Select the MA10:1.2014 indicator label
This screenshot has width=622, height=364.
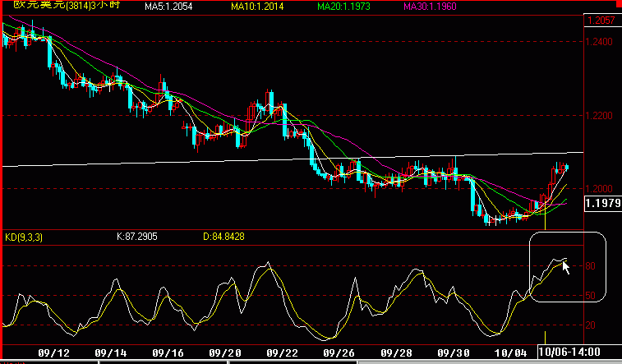click(x=257, y=6)
